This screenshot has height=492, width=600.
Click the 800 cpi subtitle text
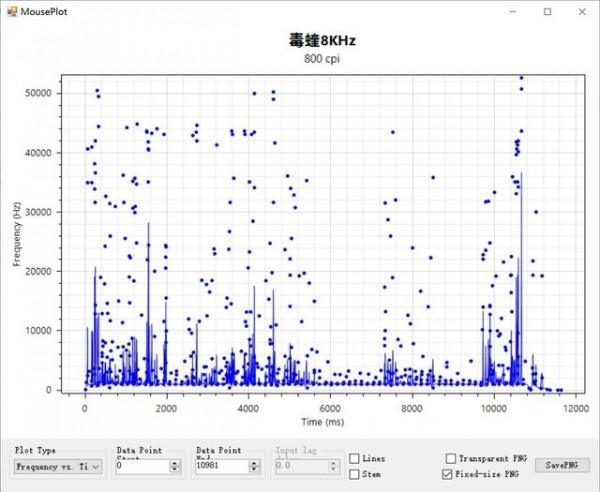[321, 59]
